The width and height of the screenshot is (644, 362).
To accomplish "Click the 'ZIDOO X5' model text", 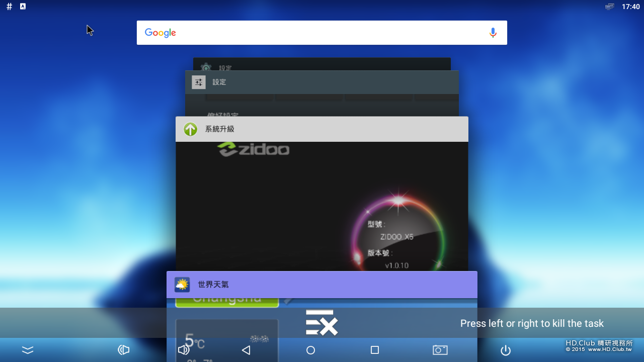I will click(x=397, y=237).
